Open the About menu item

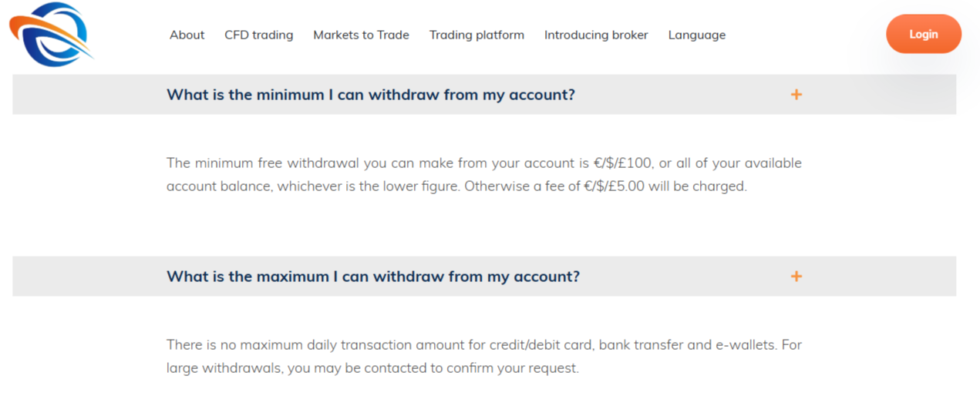coord(187,35)
